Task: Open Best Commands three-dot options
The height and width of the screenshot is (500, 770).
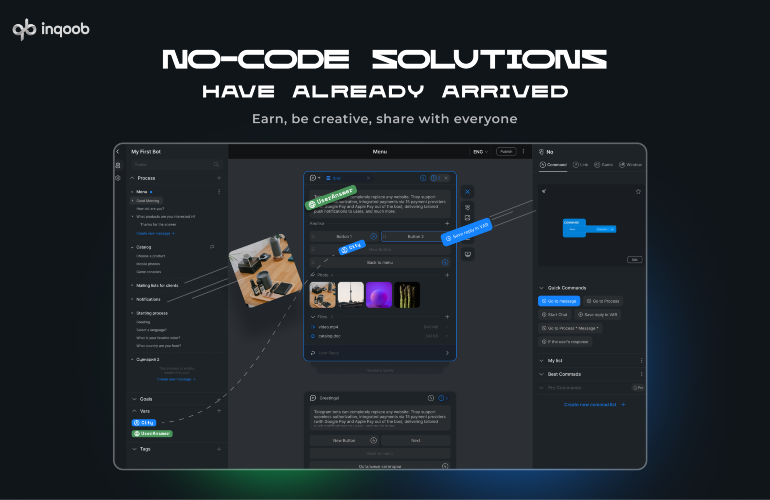Action: coord(641,374)
